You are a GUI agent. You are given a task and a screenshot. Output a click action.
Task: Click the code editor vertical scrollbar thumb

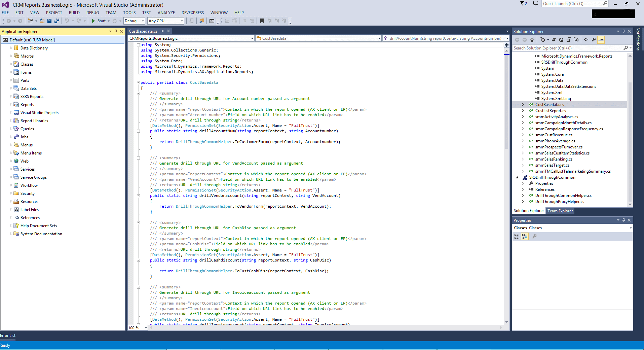(506, 102)
